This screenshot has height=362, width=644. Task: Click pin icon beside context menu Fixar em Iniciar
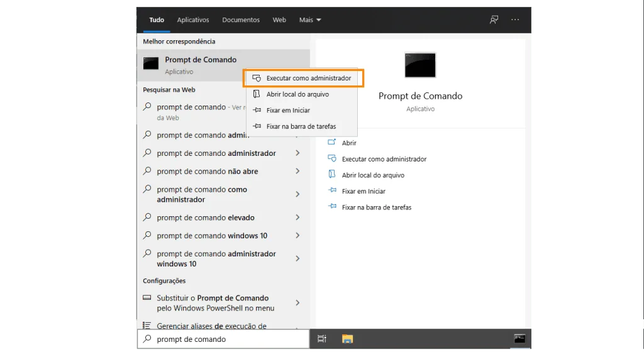(257, 110)
